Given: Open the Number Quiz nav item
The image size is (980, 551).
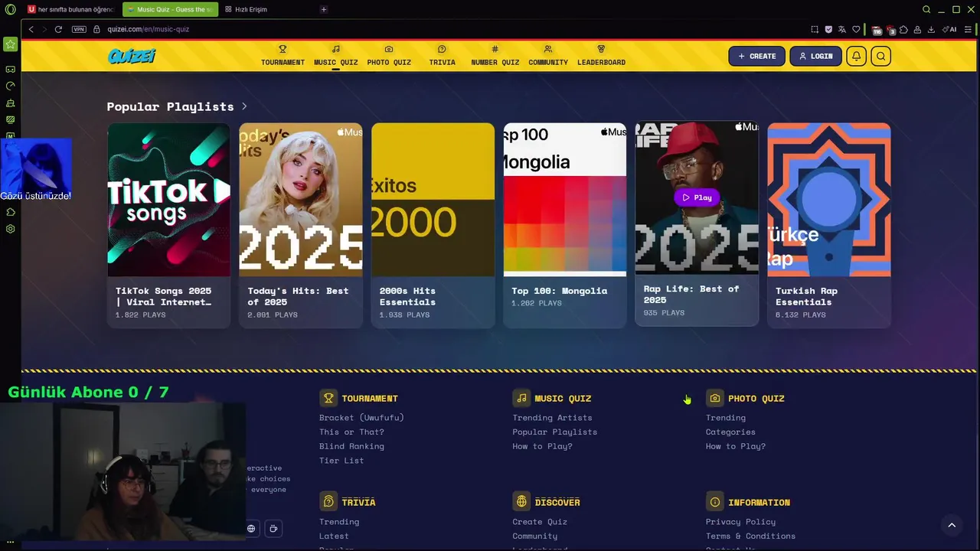Looking at the screenshot, I should pyautogui.click(x=495, y=55).
